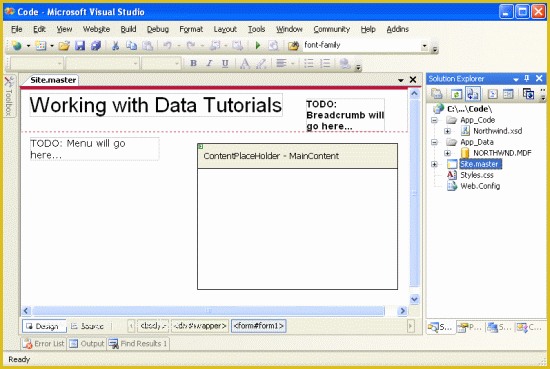This screenshot has width=550, height=369.
Task: Open Find Results 1 panel
Action: coord(138,344)
